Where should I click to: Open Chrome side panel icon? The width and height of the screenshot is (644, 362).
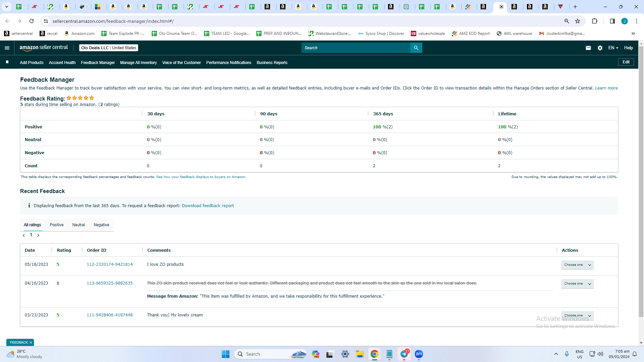[612, 21]
